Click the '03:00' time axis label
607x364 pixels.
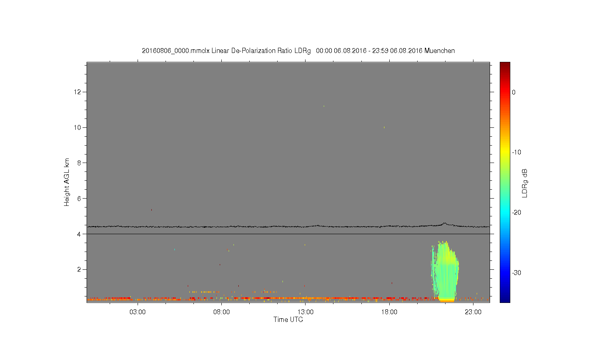138,312
